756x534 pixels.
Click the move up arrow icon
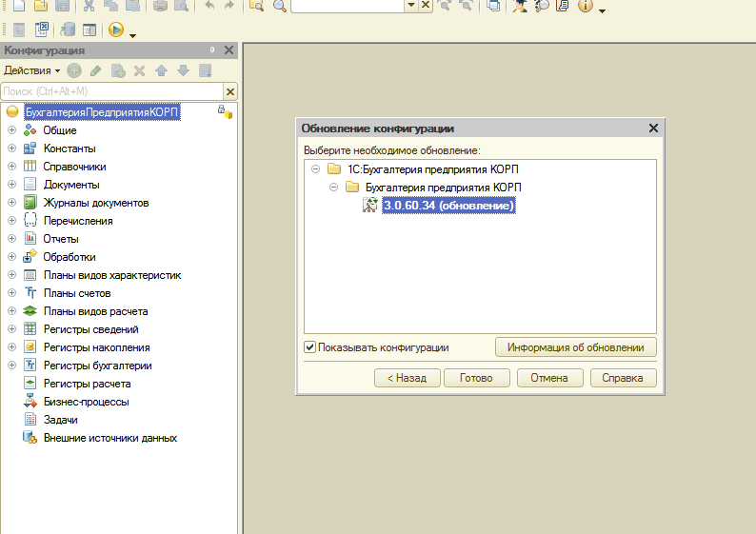click(x=161, y=70)
